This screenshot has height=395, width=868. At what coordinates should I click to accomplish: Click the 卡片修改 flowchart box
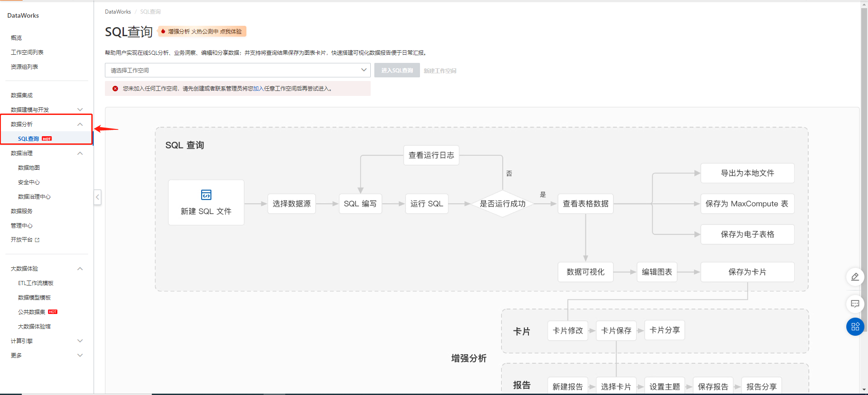[x=568, y=331]
